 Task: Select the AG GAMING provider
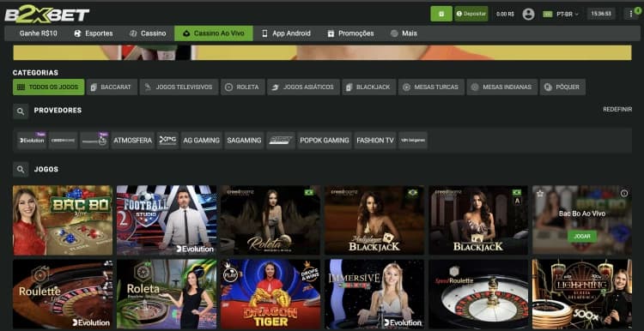coord(201,141)
